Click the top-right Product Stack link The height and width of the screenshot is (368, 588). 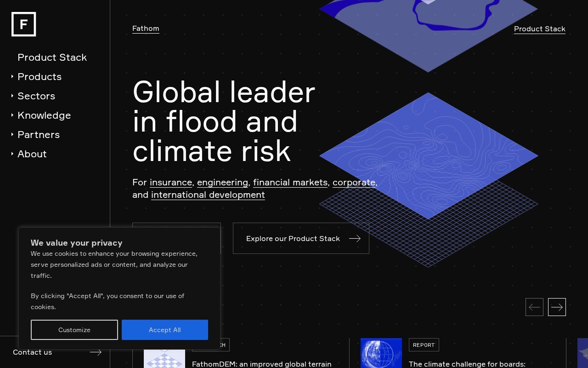(x=540, y=29)
